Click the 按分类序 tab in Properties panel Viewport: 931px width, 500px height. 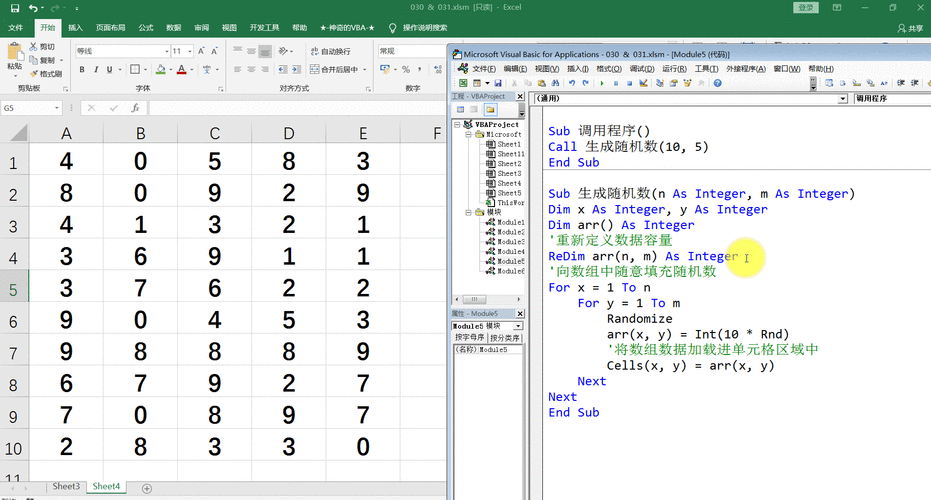click(x=505, y=338)
